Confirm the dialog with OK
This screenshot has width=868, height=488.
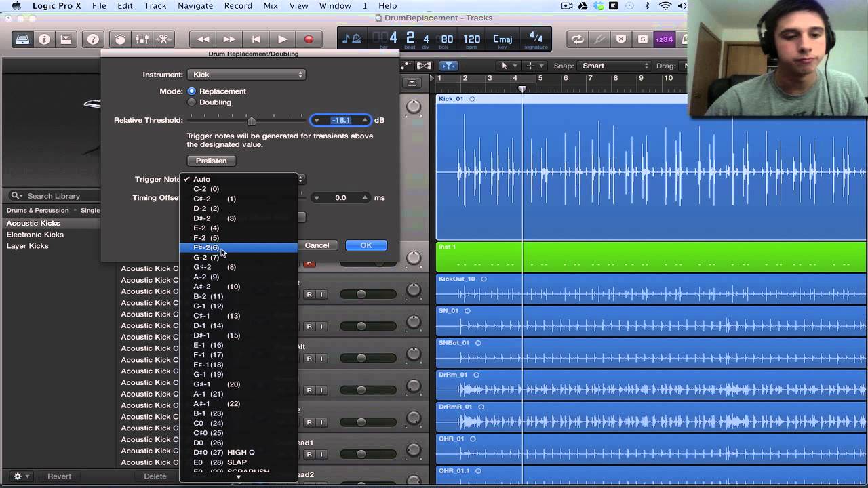(x=366, y=245)
